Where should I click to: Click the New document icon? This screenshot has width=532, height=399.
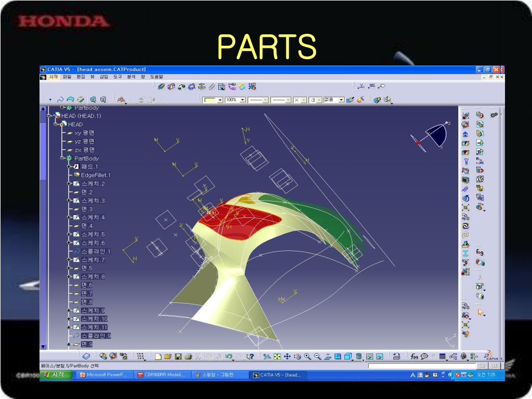point(158,356)
